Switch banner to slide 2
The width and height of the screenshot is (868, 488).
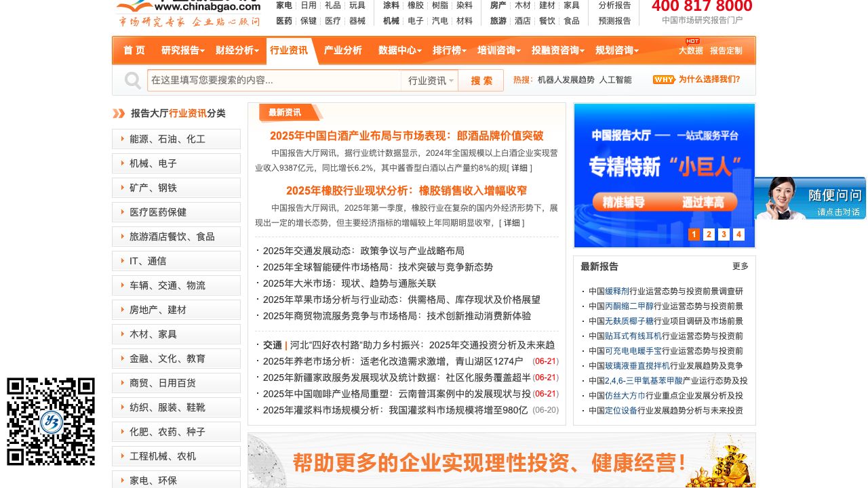(709, 235)
